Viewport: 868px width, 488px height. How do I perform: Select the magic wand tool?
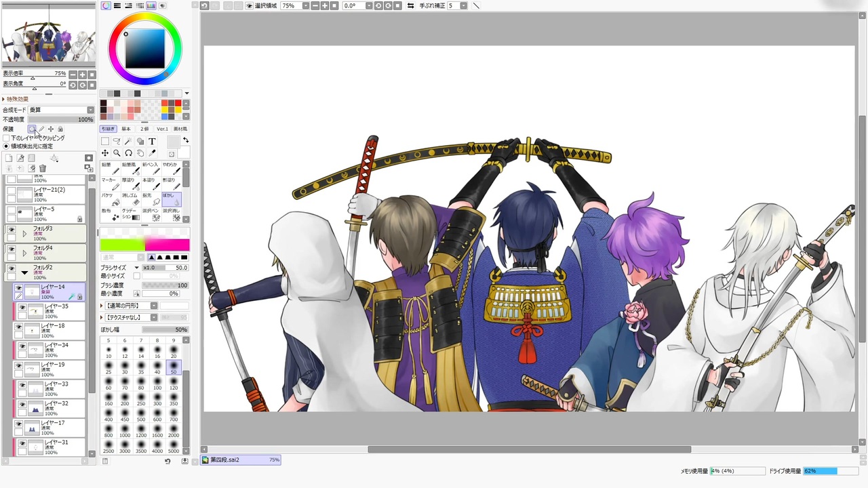coord(128,142)
